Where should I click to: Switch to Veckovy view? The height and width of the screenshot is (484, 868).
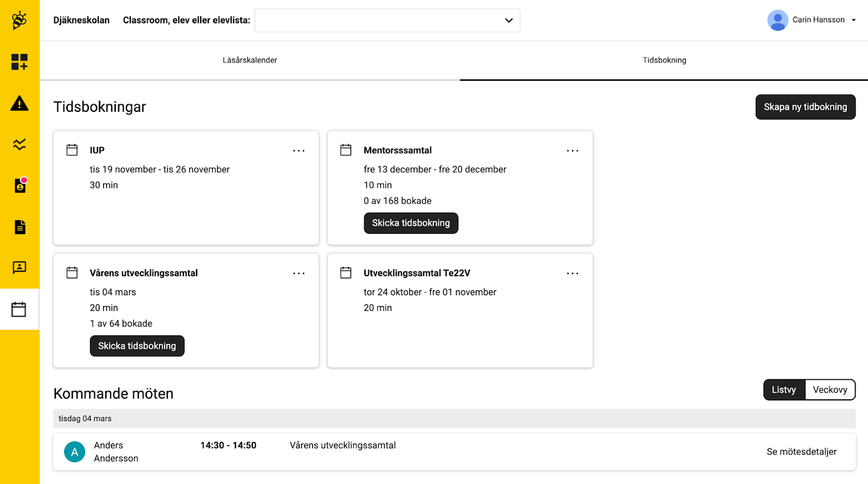[829, 390]
